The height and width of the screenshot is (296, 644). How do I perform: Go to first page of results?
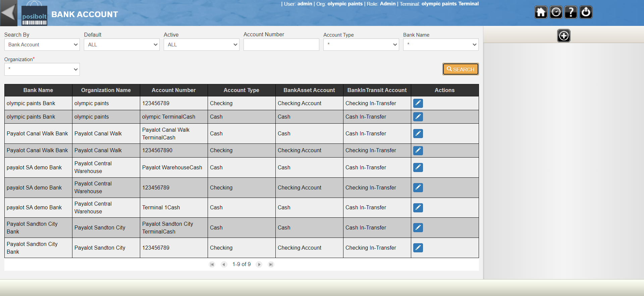pos(212,264)
